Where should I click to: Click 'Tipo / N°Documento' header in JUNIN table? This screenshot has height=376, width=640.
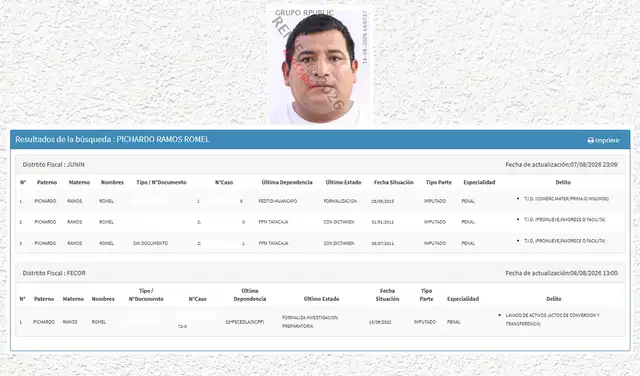[161, 182]
